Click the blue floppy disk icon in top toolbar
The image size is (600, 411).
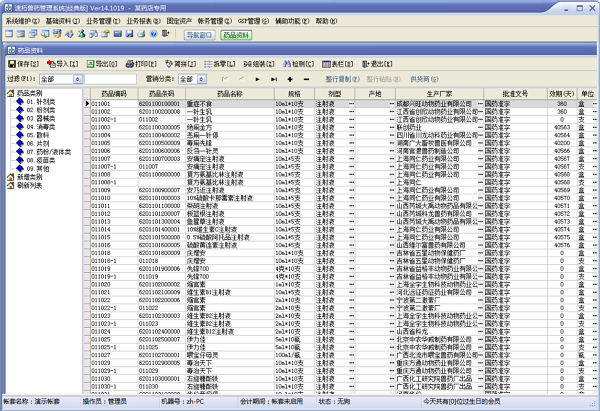click(129, 34)
